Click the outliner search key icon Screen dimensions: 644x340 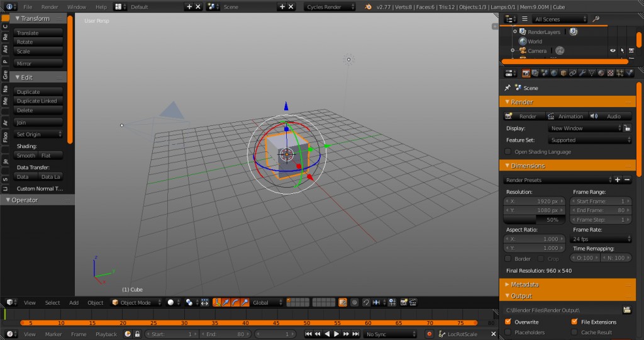596,19
